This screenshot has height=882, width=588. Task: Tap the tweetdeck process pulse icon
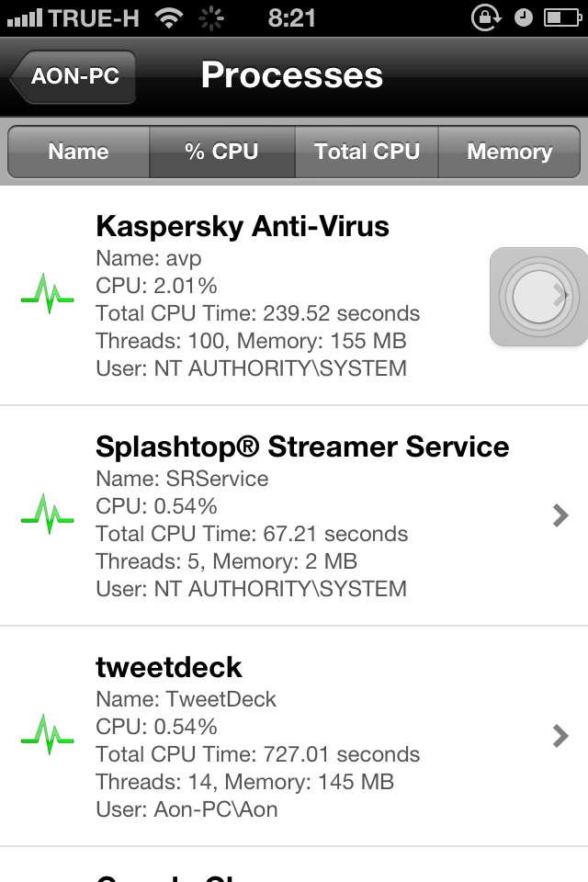pyautogui.click(x=47, y=737)
